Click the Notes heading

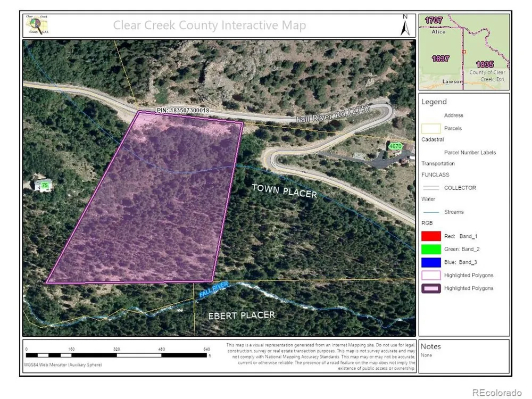[430, 346]
